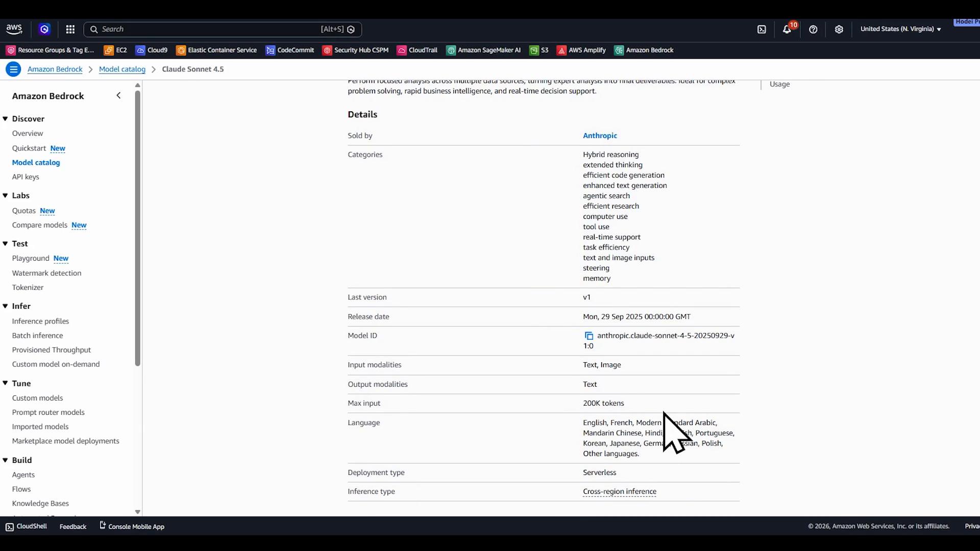Open the settings gear icon
980x551 pixels.
click(x=839, y=30)
